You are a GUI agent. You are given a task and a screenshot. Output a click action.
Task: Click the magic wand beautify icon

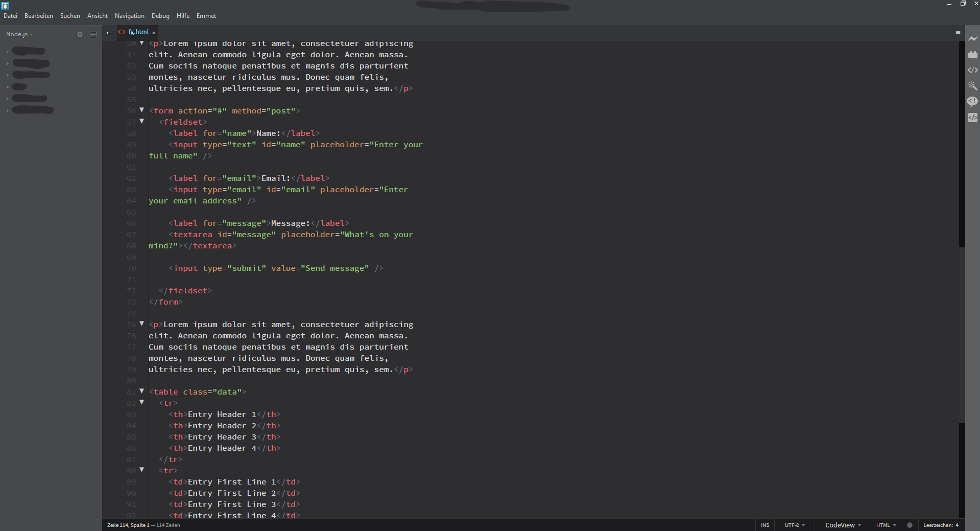pos(972,86)
